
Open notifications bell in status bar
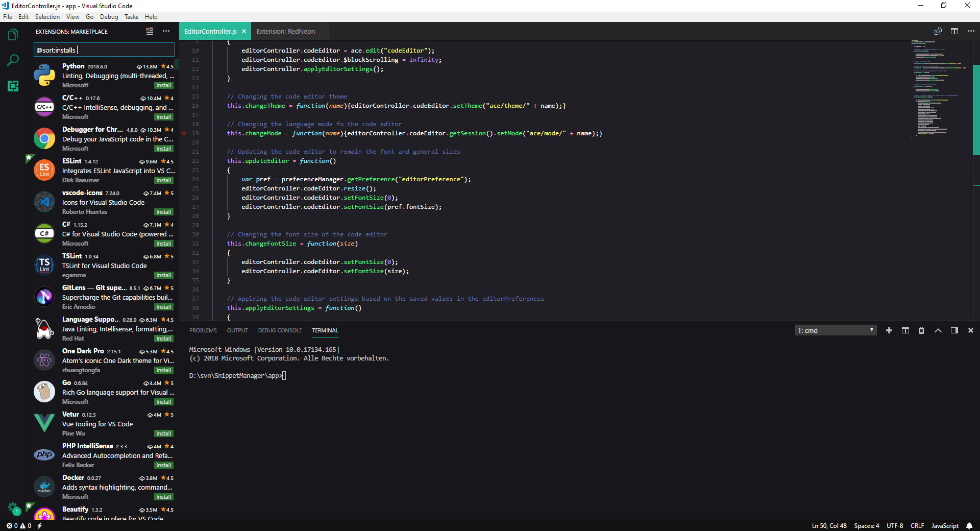pyautogui.click(x=969, y=525)
